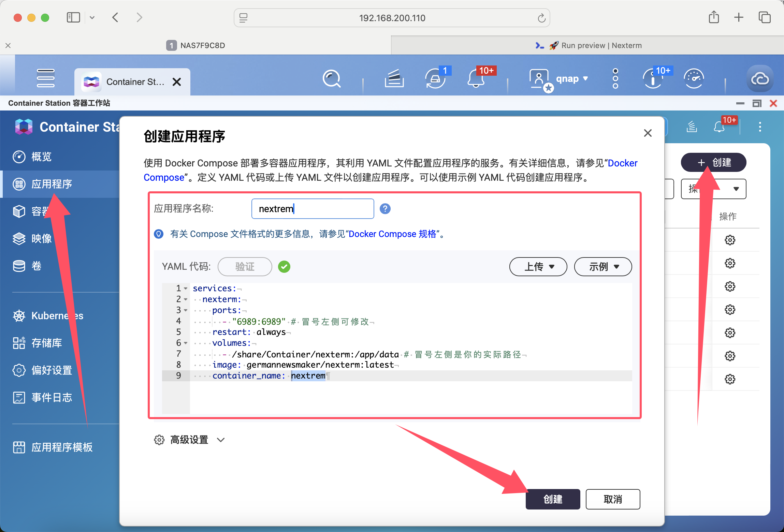Open the Docker Compose 规格 link
784x532 pixels.
(392, 234)
